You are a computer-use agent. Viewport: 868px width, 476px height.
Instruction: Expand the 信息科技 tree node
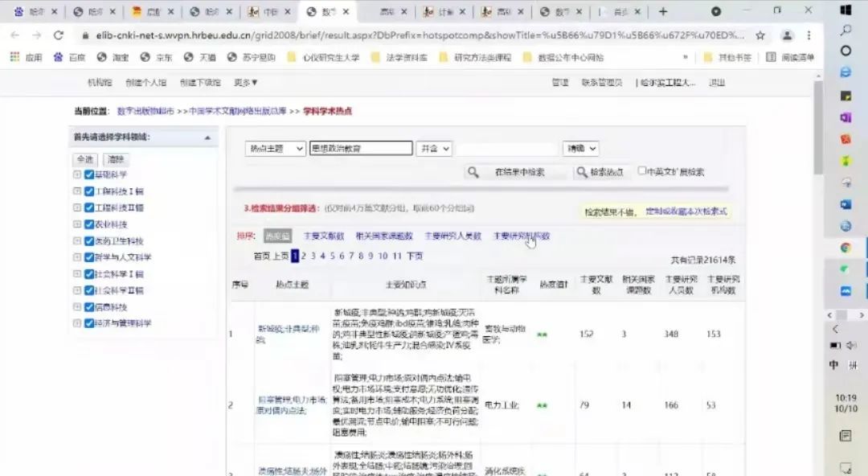(77, 307)
